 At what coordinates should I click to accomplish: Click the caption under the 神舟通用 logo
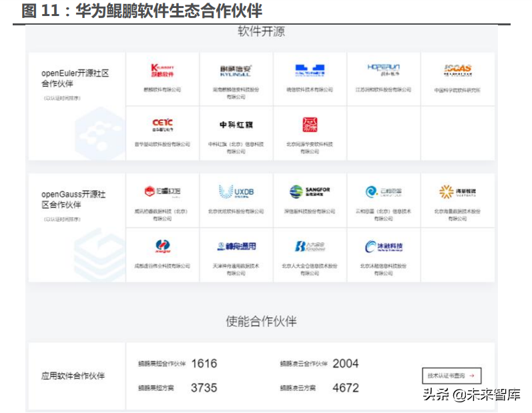pos(236,270)
